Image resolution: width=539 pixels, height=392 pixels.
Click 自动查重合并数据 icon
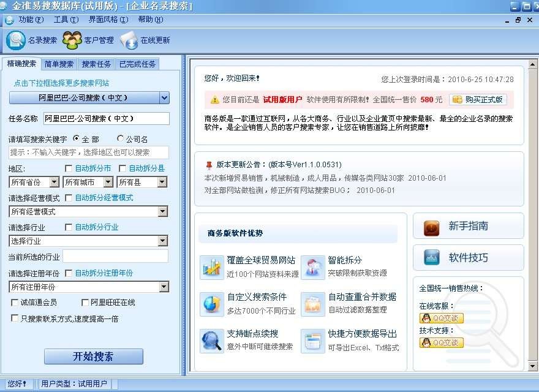click(x=312, y=304)
